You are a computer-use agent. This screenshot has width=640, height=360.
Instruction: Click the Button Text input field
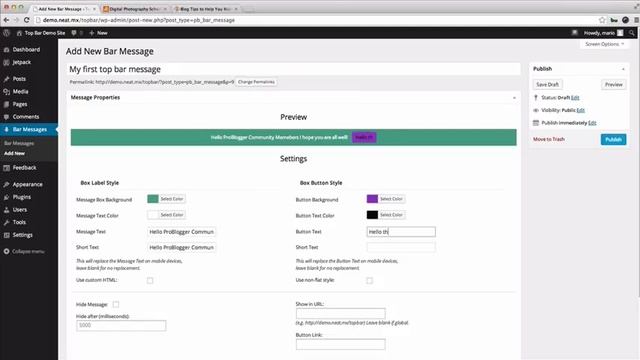tap(401, 232)
